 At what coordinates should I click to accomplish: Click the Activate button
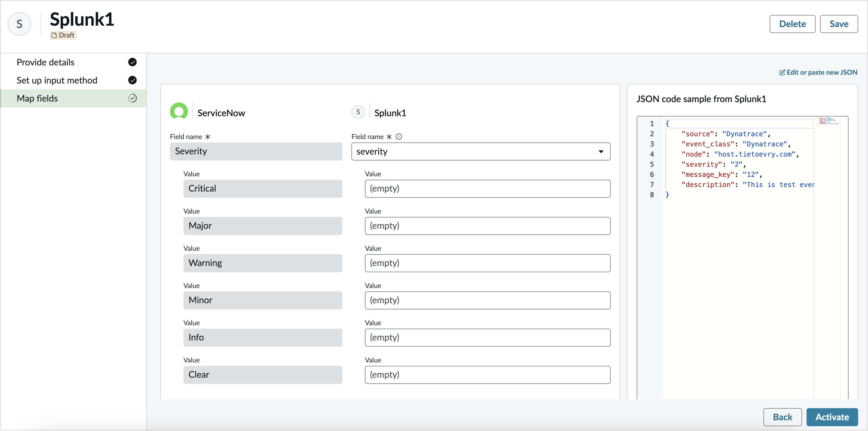(832, 417)
